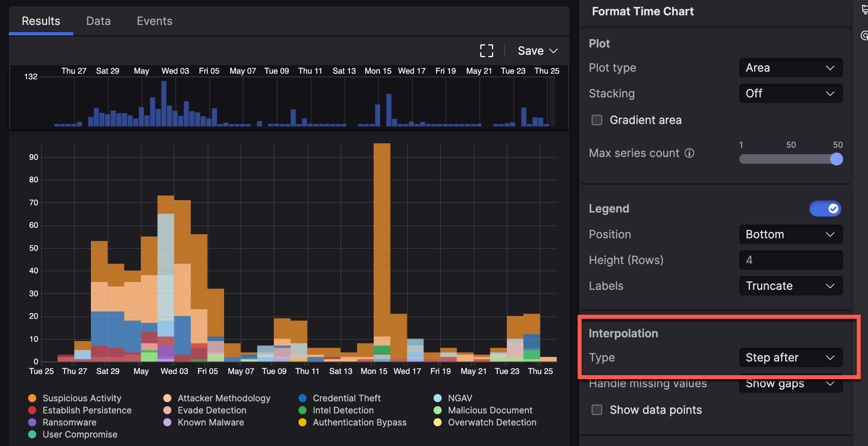Enable the Gradient area checkbox

click(596, 120)
